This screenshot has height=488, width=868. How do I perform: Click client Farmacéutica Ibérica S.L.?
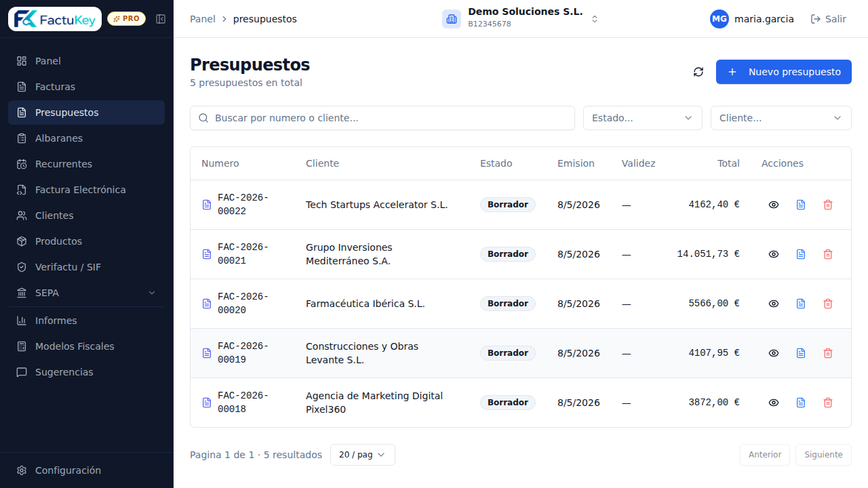[x=366, y=304]
